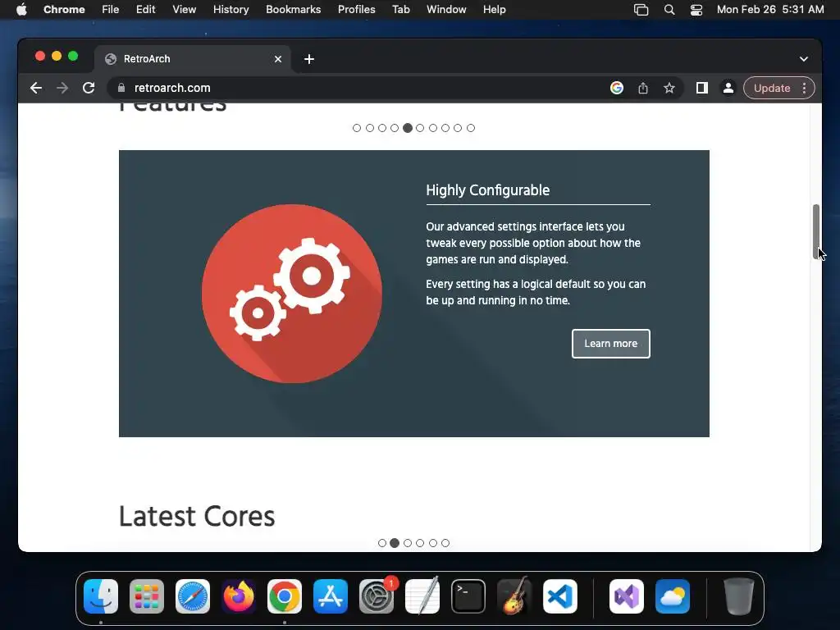Open System Preferences from the Dock
840x630 pixels.
[x=377, y=596]
